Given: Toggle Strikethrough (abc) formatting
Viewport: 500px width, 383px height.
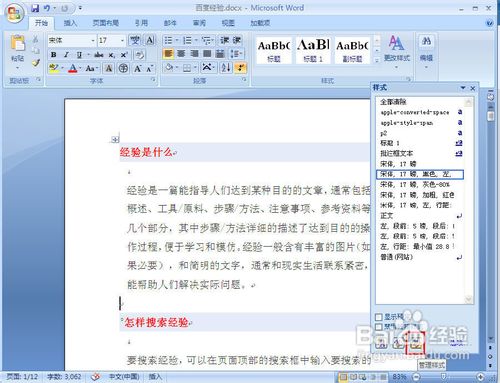Looking at the screenshot, I should coord(99,55).
